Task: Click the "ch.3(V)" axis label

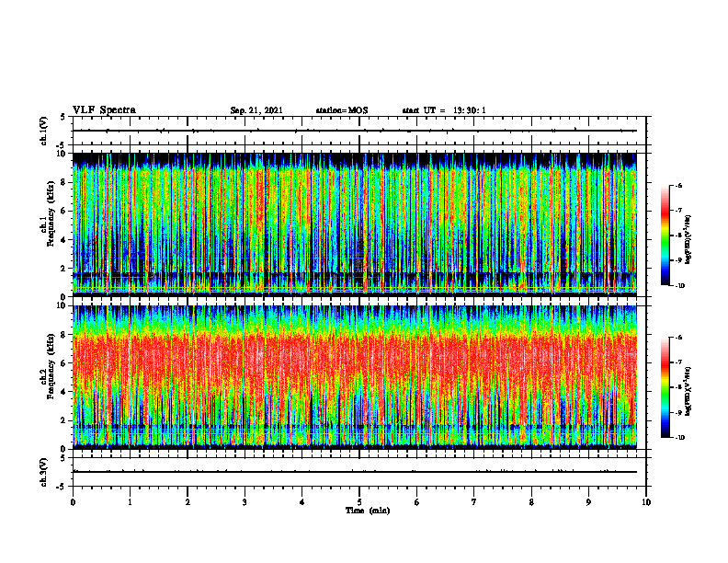Action: [44, 472]
